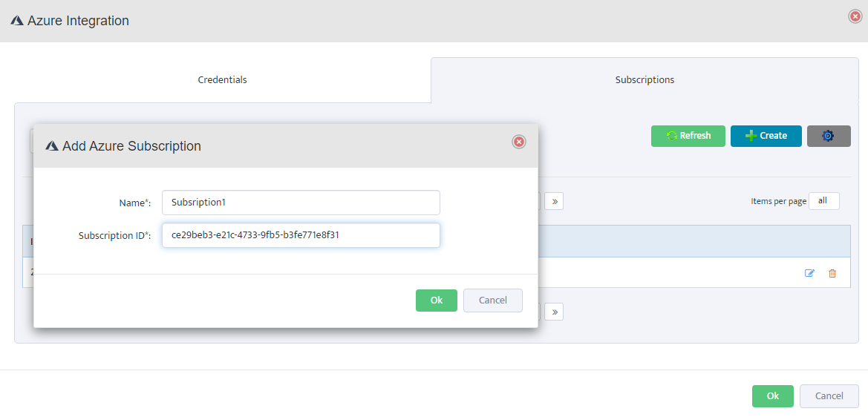Click the edit icon in the subscription row
The height and width of the screenshot is (417, 868).
[x=809, y=273]
